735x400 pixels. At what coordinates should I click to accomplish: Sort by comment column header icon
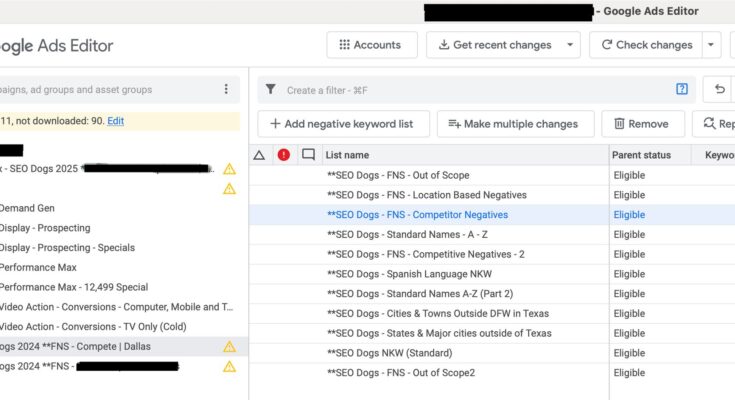coord(308,155)
